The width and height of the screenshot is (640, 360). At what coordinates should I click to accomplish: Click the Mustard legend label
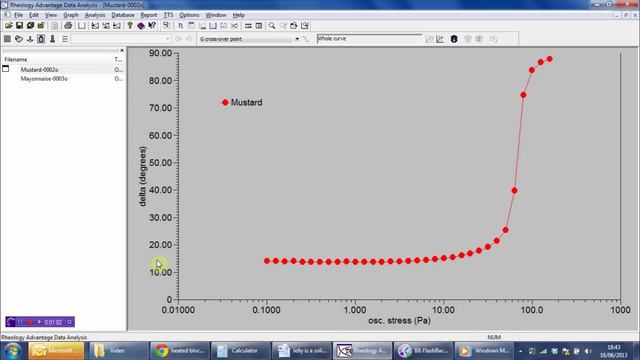247,102
